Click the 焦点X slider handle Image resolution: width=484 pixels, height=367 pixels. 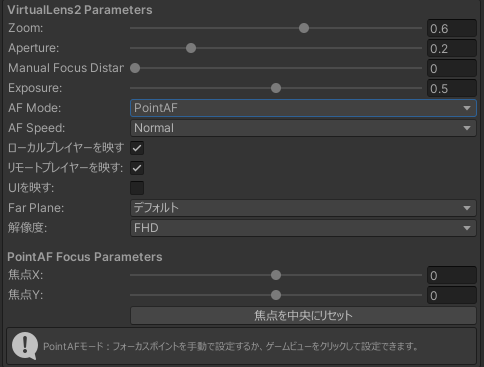pos(276,275)
